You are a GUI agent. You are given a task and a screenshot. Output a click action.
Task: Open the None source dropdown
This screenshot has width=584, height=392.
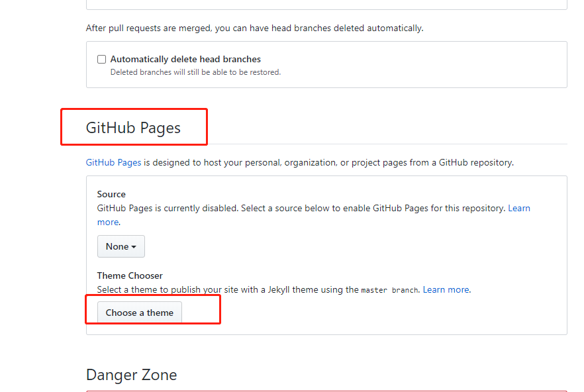[121, 246]
